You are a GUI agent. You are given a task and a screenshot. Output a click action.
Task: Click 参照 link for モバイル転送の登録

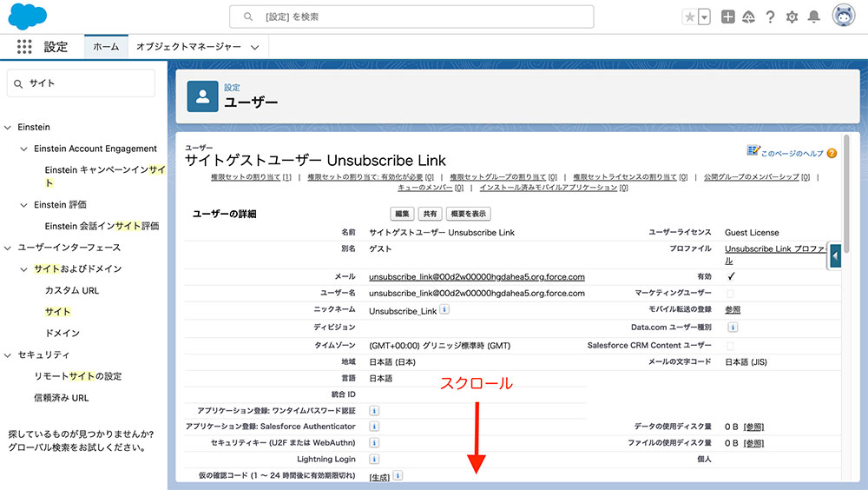tap(733, 310)
